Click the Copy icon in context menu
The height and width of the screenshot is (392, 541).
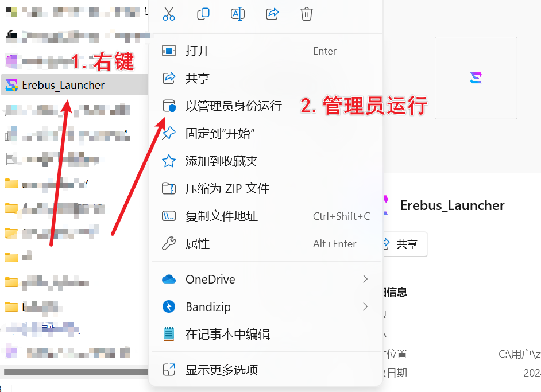pos(203,14)
